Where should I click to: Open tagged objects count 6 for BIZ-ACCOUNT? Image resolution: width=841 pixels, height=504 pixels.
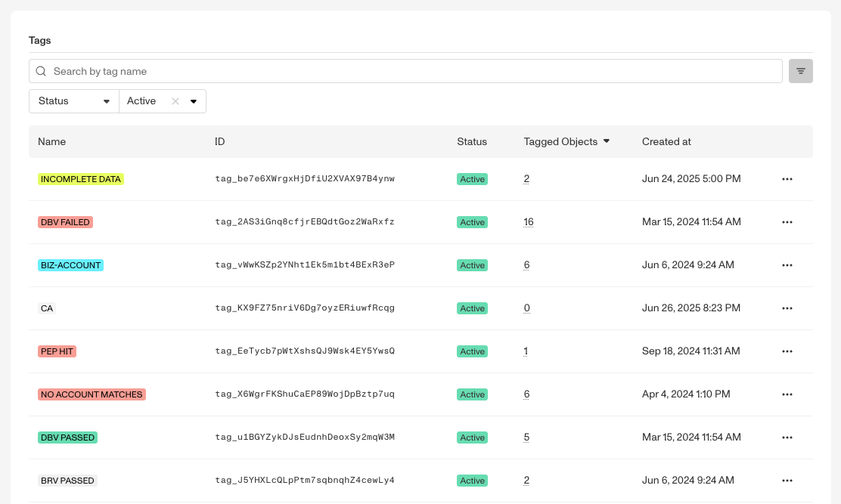pyautogui.click(x=526, y=265)
